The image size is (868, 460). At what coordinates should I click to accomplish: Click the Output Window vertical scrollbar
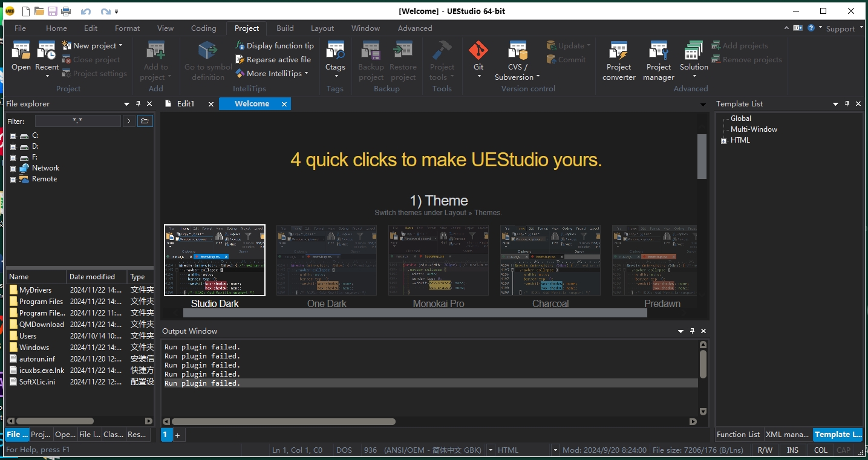pos(703,364)
